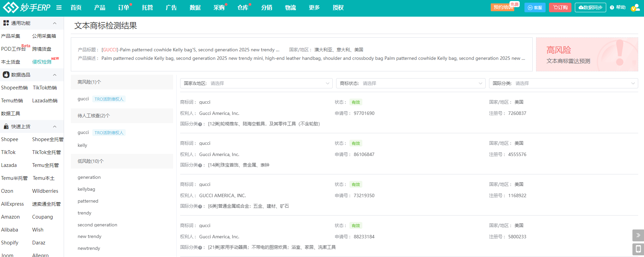Select the second generation keyword
Image resolution: width=644 pixels, height=257 pixels.
coord(97,225)
